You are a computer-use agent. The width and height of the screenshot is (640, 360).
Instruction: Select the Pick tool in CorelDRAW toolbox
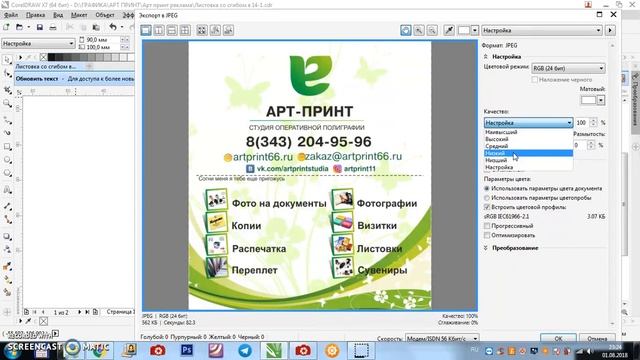[7, 60]
